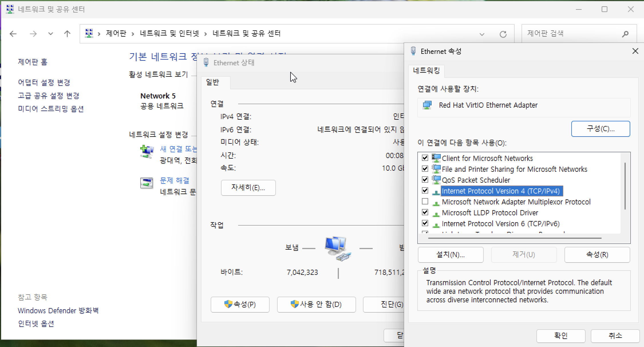The image size is (644, 347).
Task: Click the search magnifier icon
Action: 625,34
